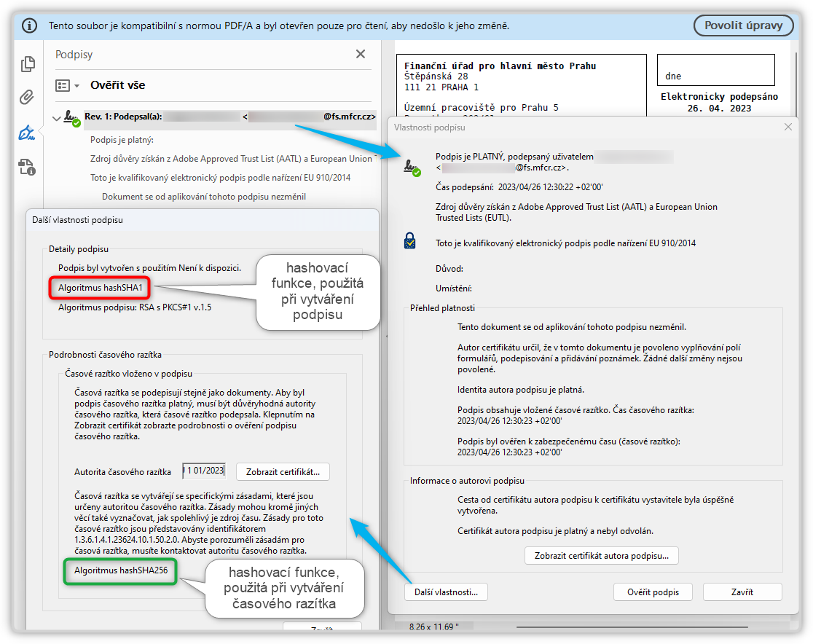This screenshot has height=644, width=813.
Task: Click 'Toto je kvalifikovaný elektronický podpis' tree line
Action: click(220, 178)
